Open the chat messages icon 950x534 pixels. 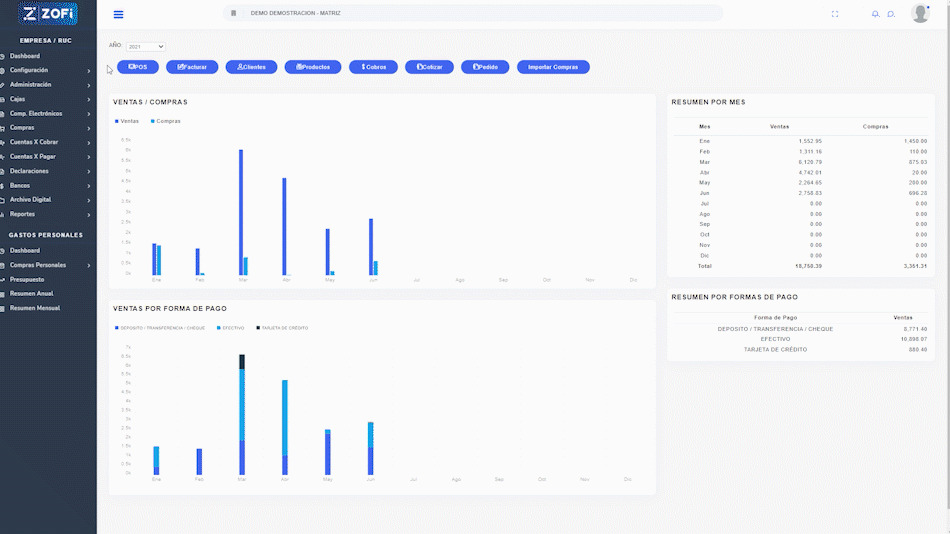coord(890,14)
